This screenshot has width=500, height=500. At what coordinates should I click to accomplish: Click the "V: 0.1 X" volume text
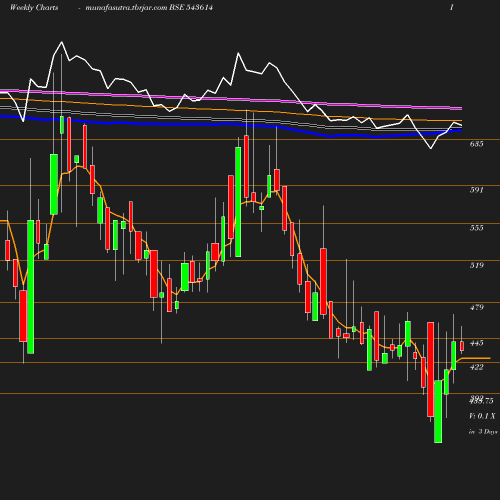[482, 416]
